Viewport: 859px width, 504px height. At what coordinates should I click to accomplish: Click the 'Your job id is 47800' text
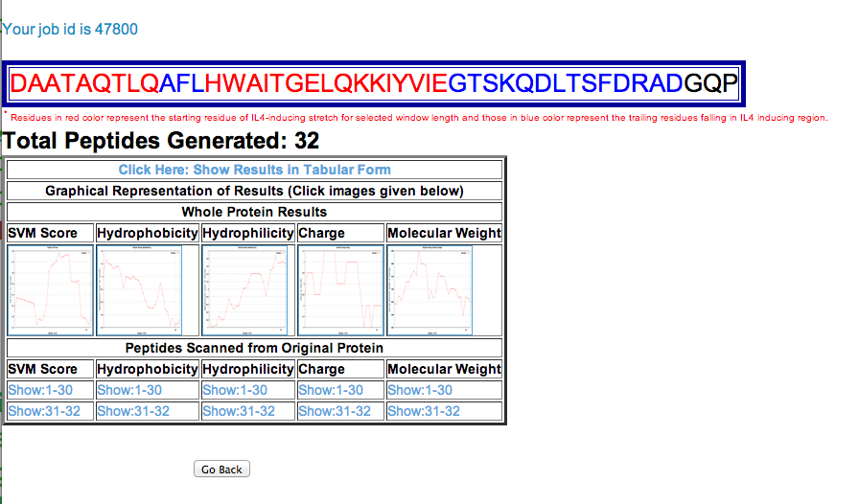pos(70,29)
